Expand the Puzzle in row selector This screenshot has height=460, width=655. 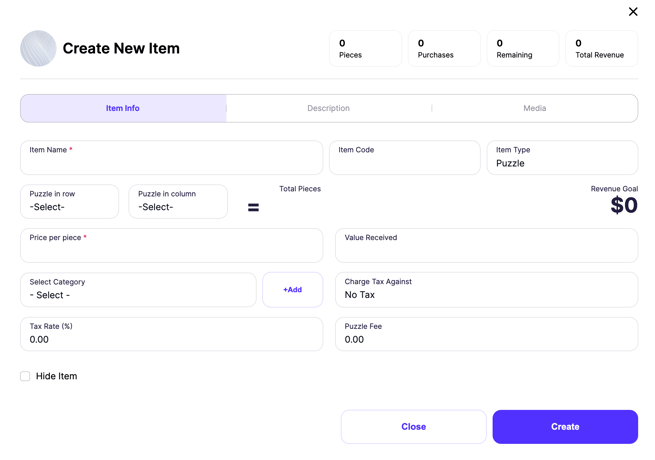click(x=69, y=201)
